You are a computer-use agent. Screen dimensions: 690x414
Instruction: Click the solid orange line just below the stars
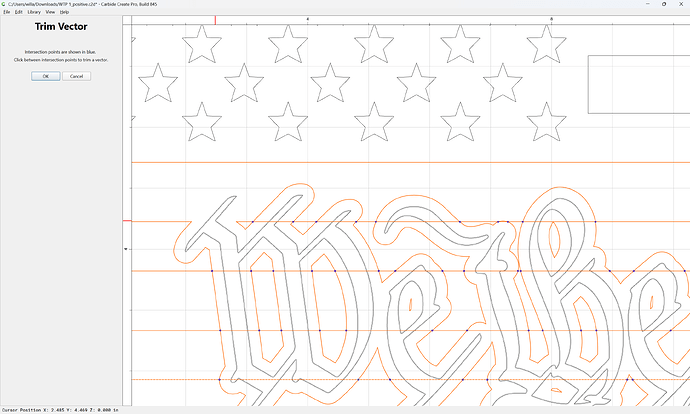(x=411, y=162)
